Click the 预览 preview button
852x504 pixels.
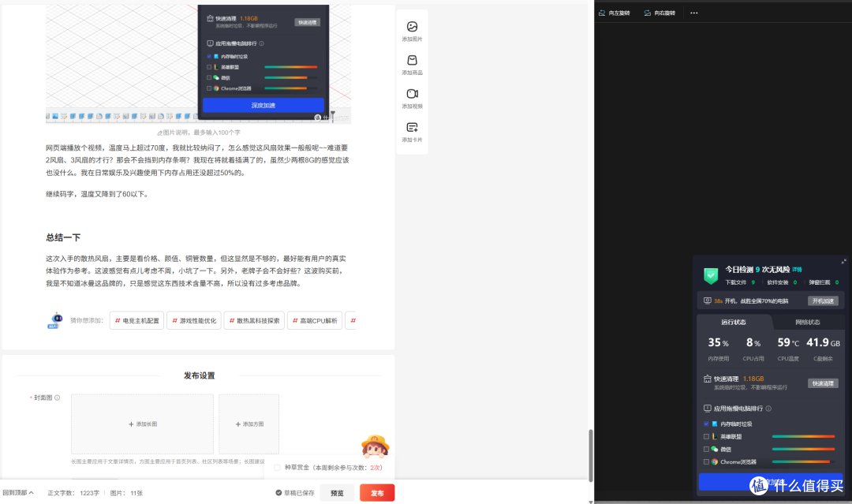click(x=337, y=493)
